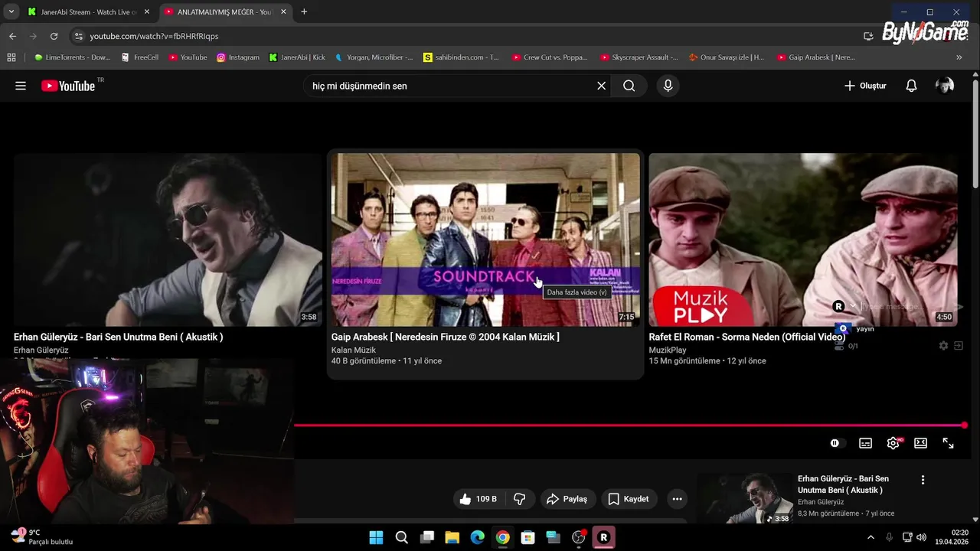Viewport: 980px width, 551px height.
Task: Click the magnifier search button
Action: [x=629, y=86]
